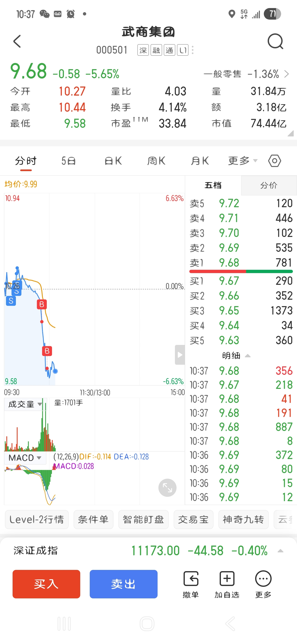Tap the buy-sell ratio bar
Screen dimensions: 297x644
[241, 271]
